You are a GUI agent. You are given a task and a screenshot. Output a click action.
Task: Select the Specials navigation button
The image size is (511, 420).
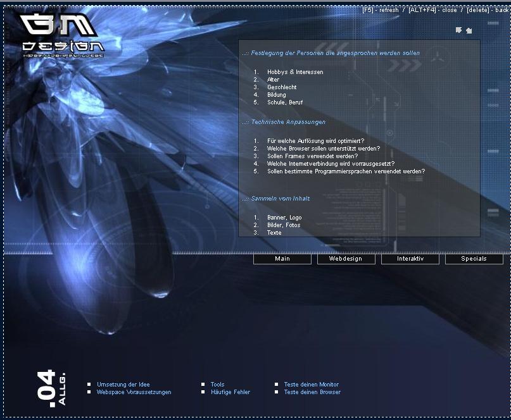click(x=474, y=259)
